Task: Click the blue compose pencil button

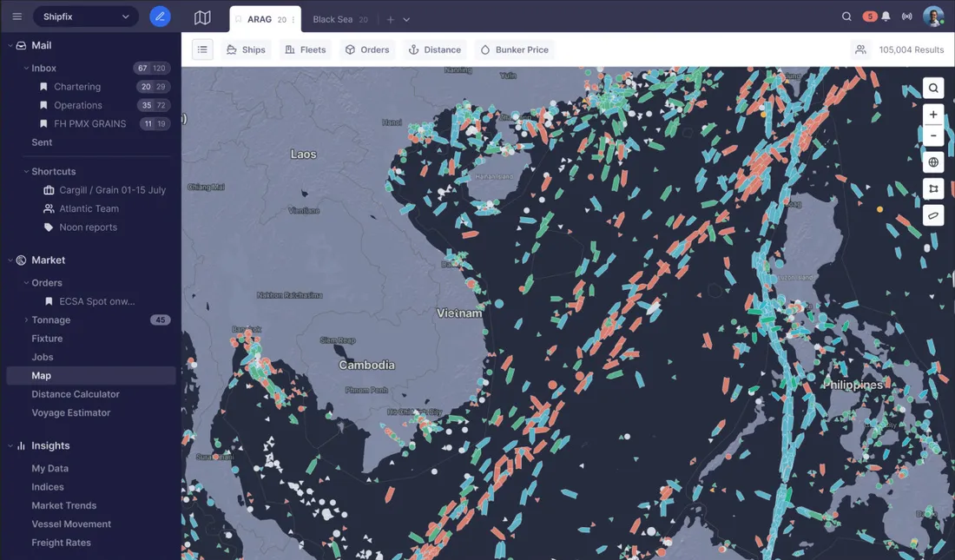Action: 161,16
